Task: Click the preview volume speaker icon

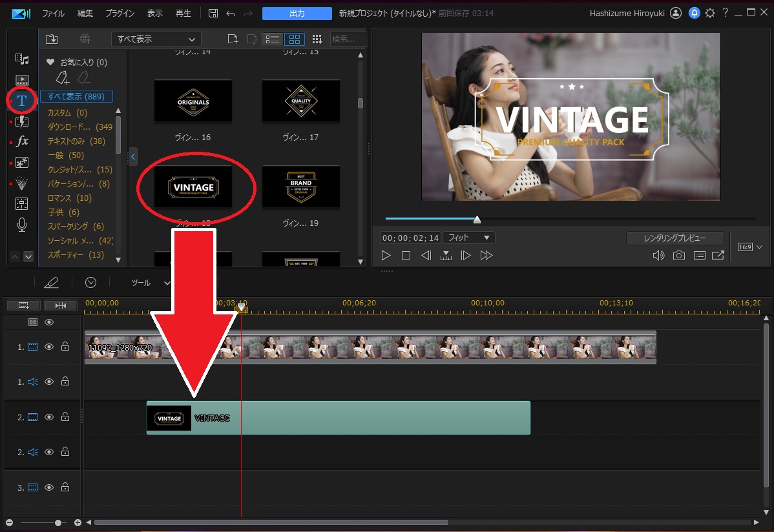Action: point(658,256)
